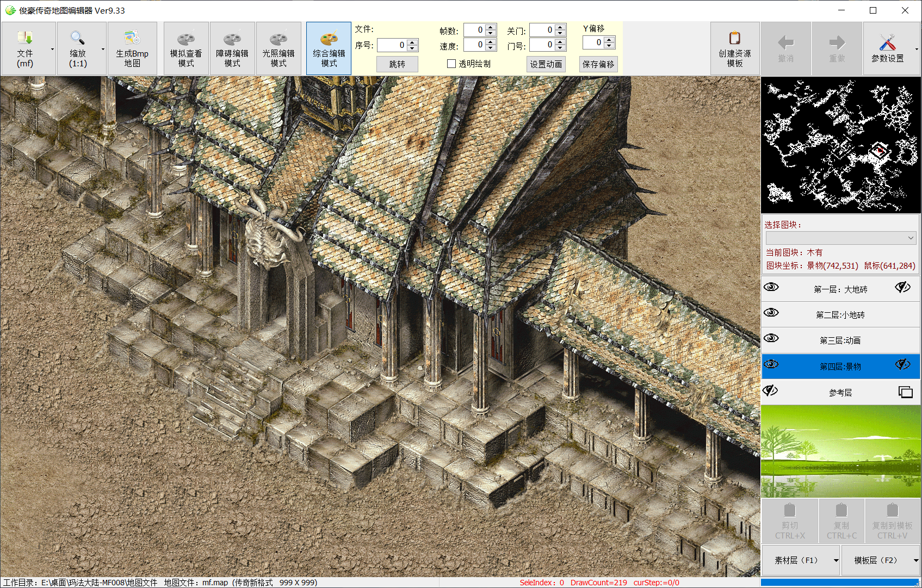
Task: Click the 剪切 CTRL+X button
Action: click(x=790, y=522)
